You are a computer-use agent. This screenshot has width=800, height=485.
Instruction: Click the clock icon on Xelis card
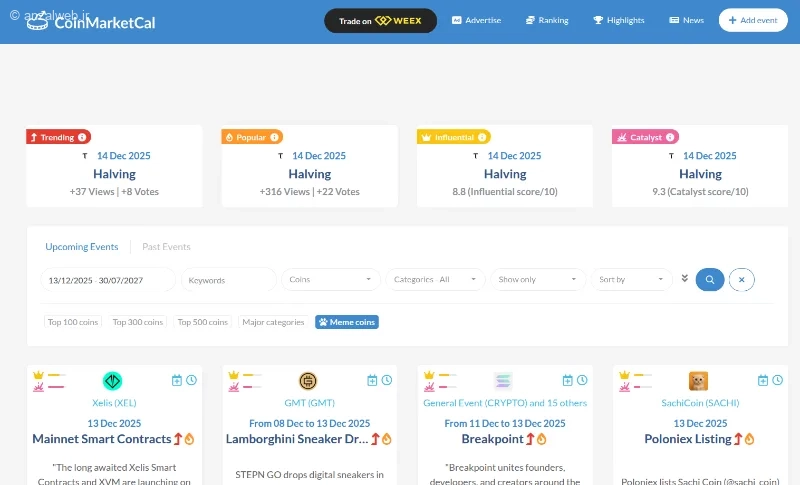pos(191,380)
